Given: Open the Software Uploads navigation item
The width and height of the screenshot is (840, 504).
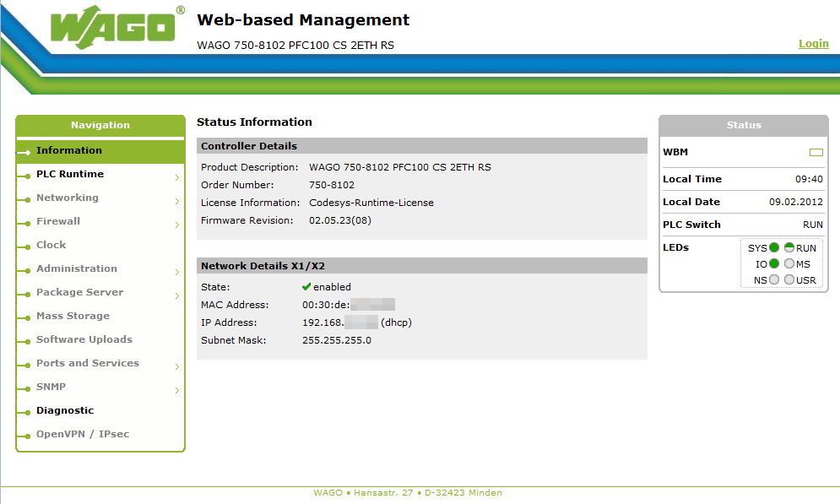Looking at the screenshot, I should click(x=84, y=339).
